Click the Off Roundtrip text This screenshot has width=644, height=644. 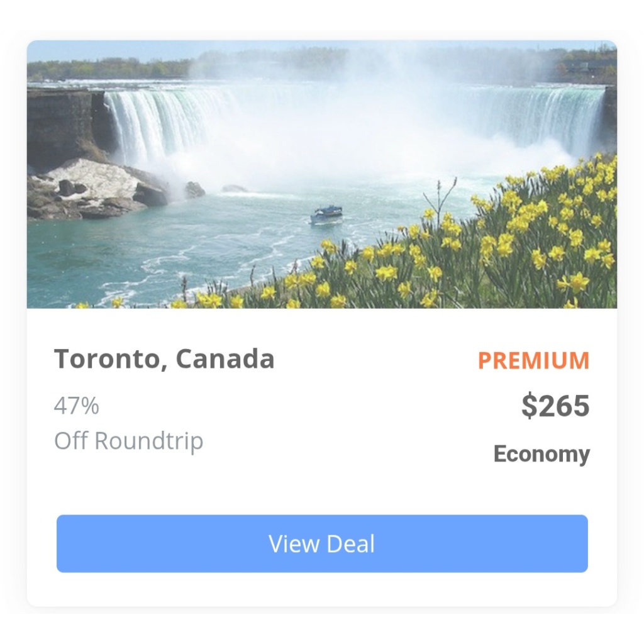128,441
